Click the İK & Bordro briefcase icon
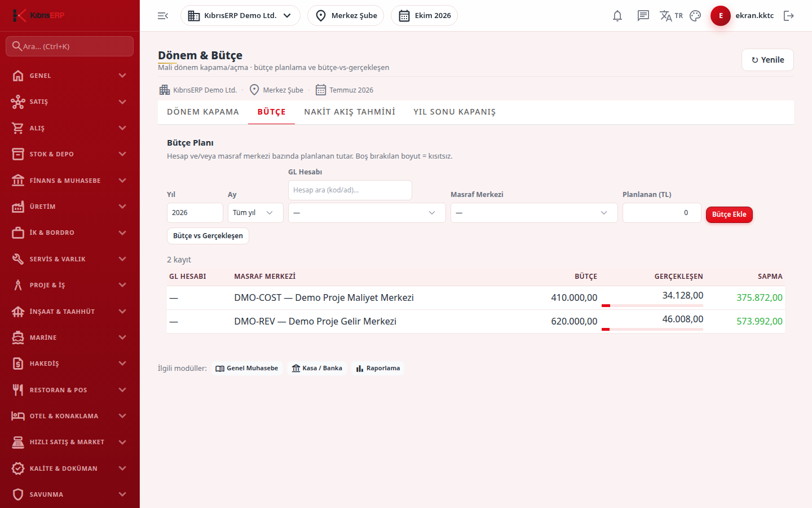Viewport: 812px width, 508px height. (18, 233)
